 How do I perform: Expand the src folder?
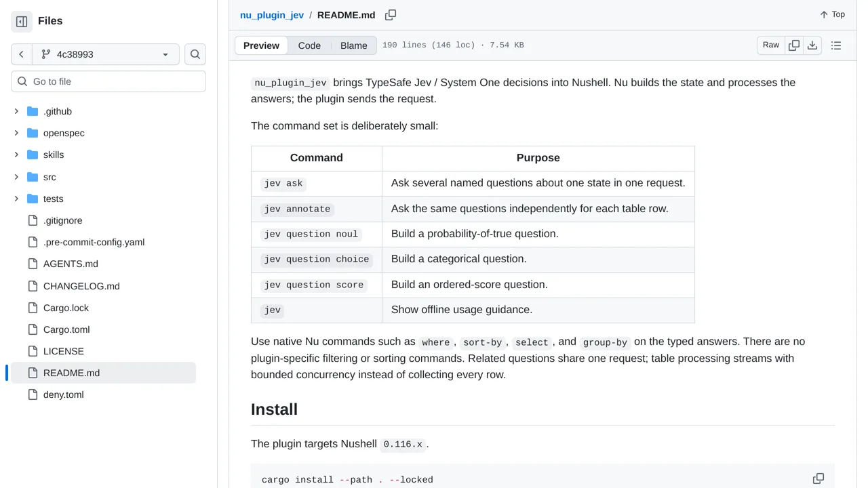click(16, 177)
